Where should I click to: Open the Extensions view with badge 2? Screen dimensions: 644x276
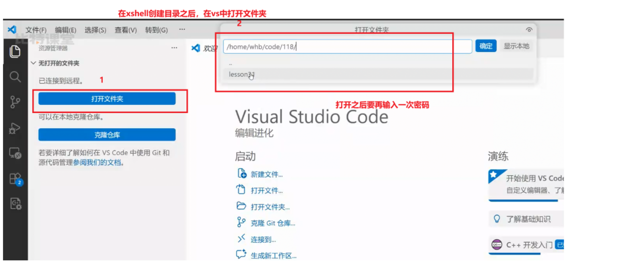[16, 179]
